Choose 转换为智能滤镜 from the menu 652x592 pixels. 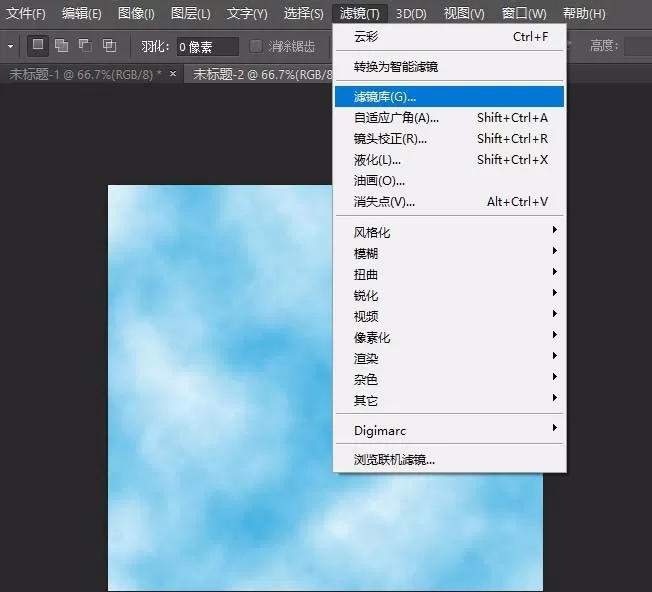pyautogui.click(x=449, y=67)
